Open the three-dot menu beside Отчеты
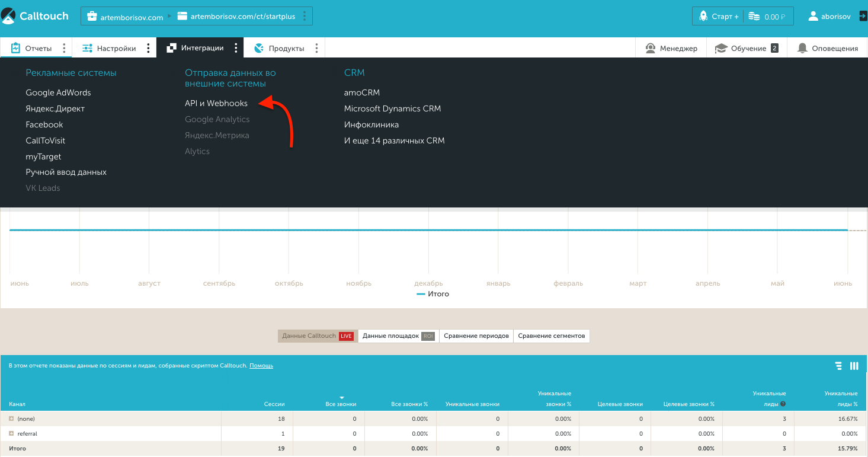The height and width of the screenshot is (457, 868). [64, 48]
